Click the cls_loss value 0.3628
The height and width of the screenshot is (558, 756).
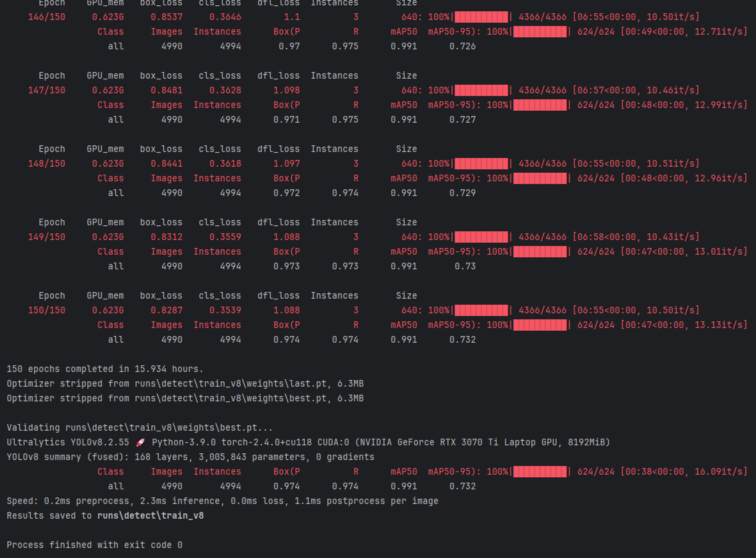(225, 90)
